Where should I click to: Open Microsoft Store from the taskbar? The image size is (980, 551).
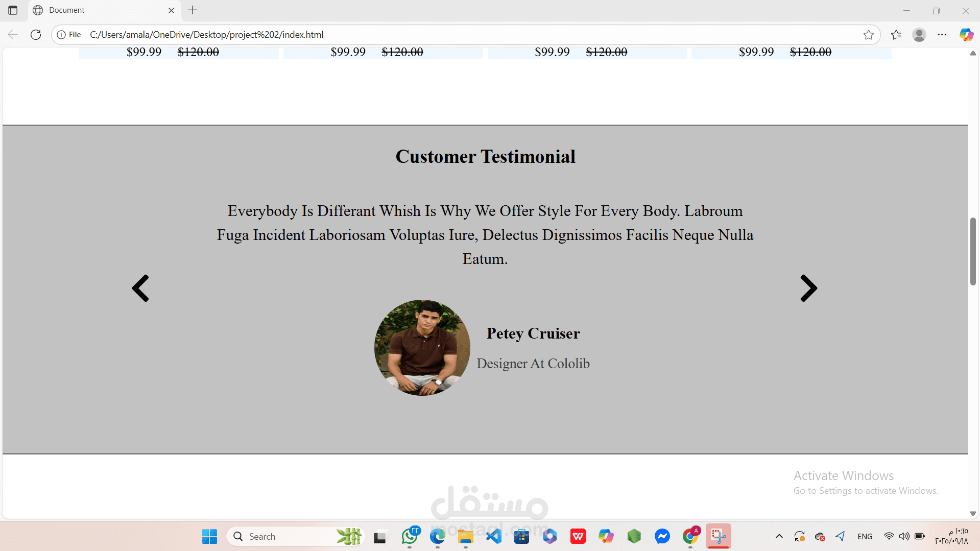[x=521, y=537]
